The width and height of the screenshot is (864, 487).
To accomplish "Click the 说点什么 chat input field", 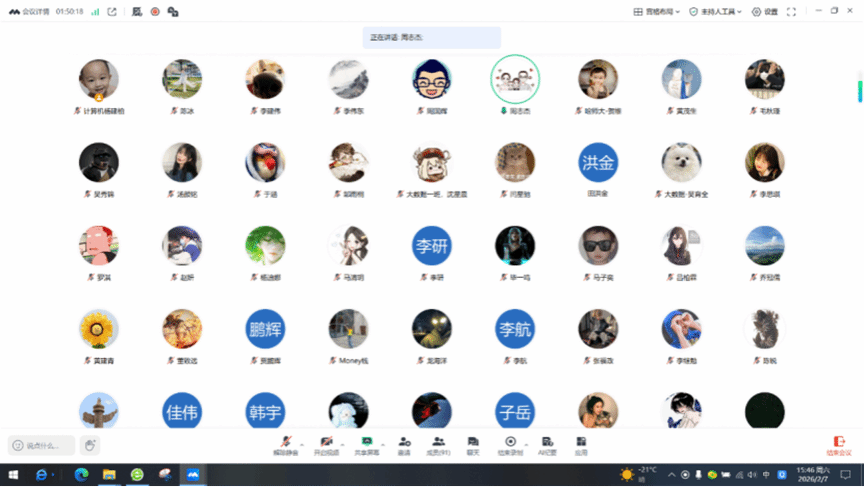I will coord(41,445).
